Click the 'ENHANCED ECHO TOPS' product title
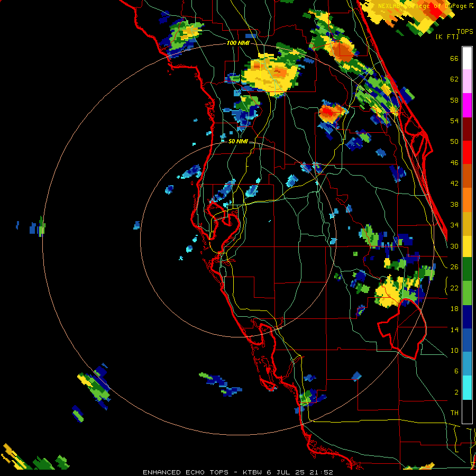Viewport: 476px width, 476px height. (186, 472)
